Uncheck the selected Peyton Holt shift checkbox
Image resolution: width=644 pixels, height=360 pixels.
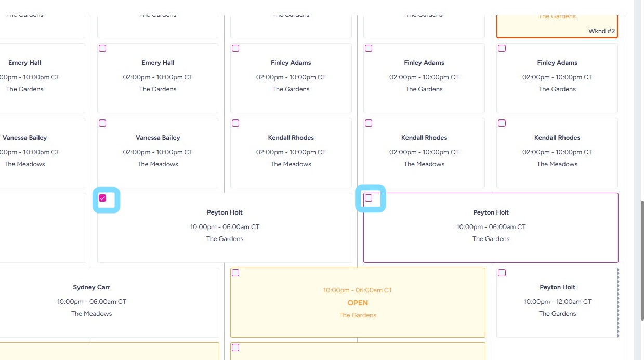tap(102, 198)
